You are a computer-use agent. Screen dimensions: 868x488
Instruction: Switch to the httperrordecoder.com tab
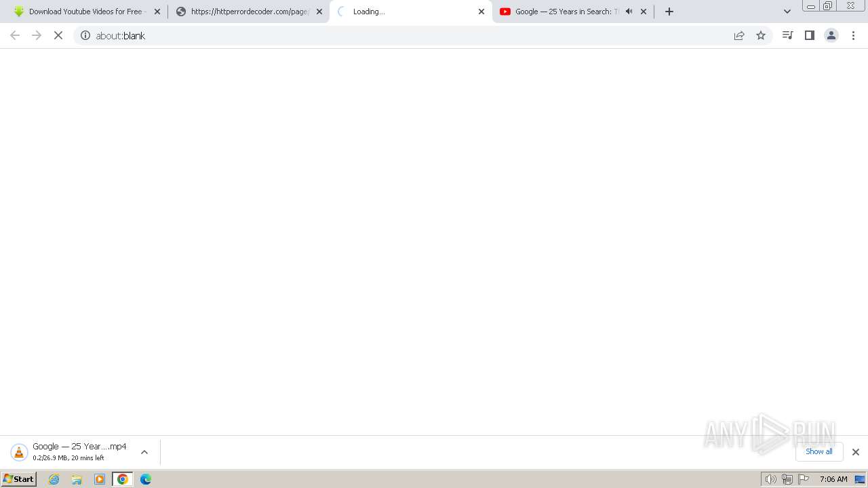point(249,12)
